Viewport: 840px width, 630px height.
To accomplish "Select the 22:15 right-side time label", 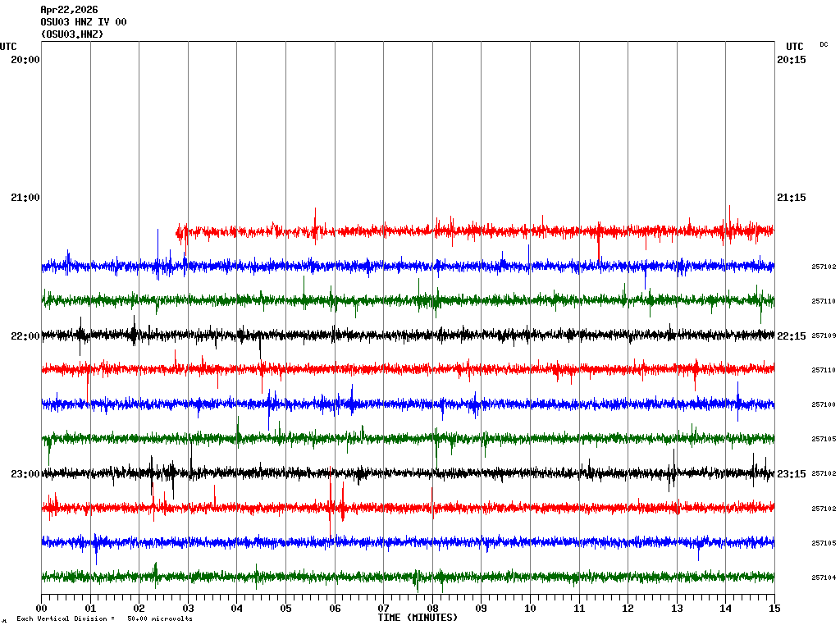I will pos(791,336).
